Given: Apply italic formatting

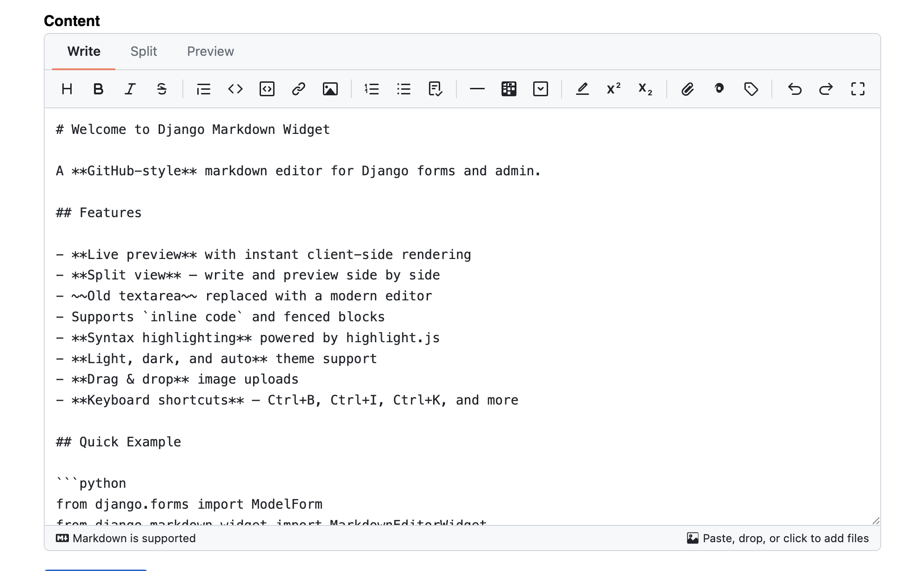Looking at the screenshot, I should 130,89.
